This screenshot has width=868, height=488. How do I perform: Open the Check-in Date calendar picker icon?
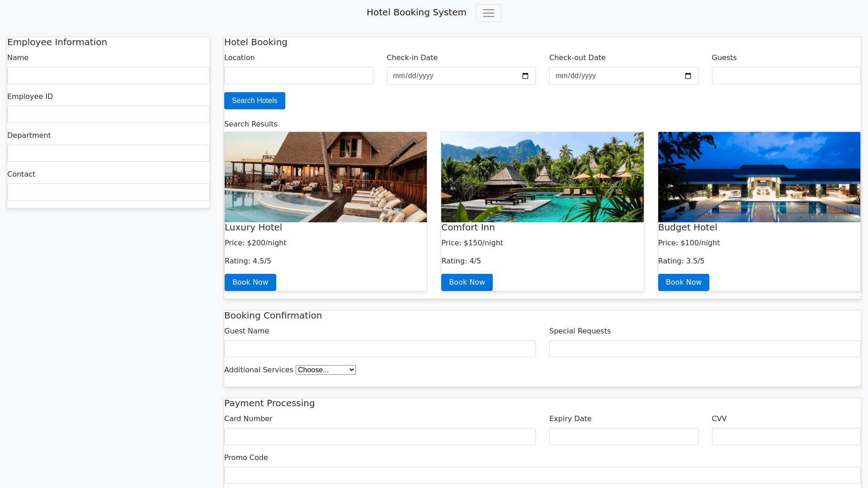pos(525,76)
